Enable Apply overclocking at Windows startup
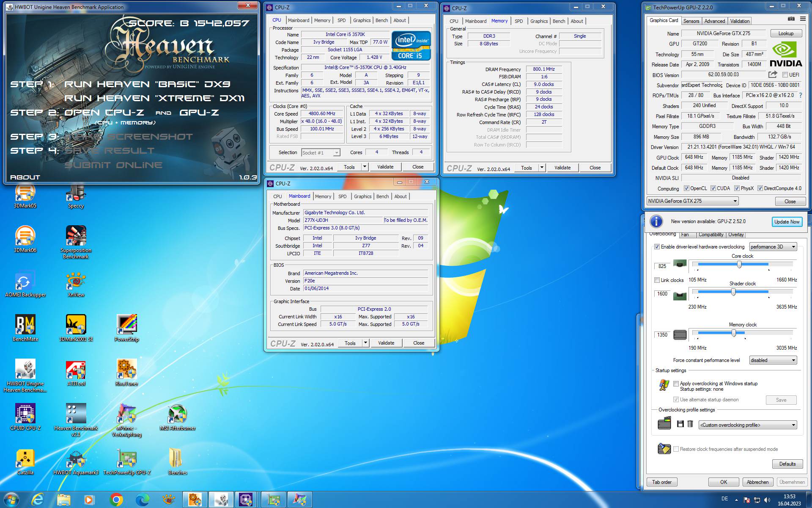 click(676, 384)
